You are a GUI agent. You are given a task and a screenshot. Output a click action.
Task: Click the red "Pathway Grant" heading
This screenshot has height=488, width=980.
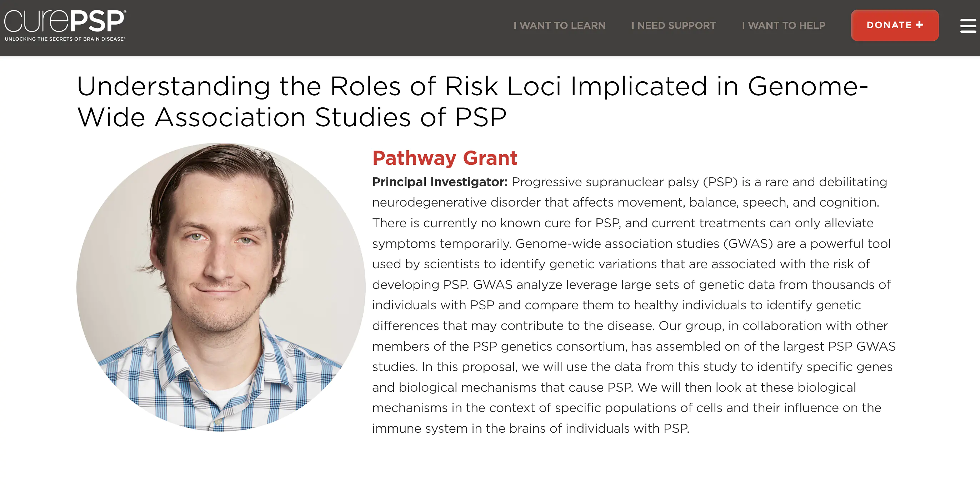coord(444,158)
